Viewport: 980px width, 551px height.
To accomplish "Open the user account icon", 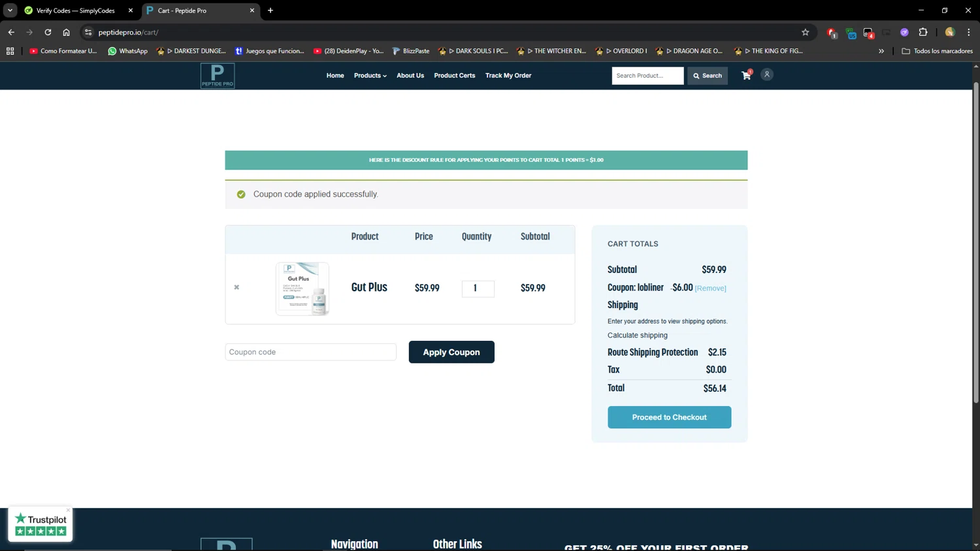I will pos(767,74).
